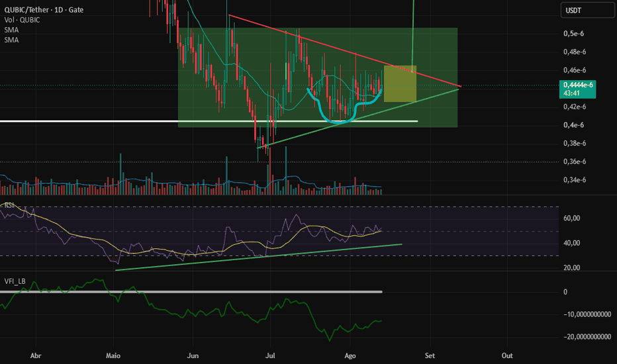Click the Ago month on time axis
The height and width of the screenshot is (364, 617).
pos(350,356)
